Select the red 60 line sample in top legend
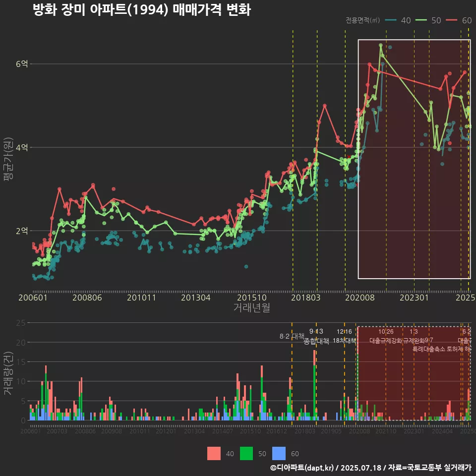This screenshot has width=476, height=476. (x=451, y=20)
